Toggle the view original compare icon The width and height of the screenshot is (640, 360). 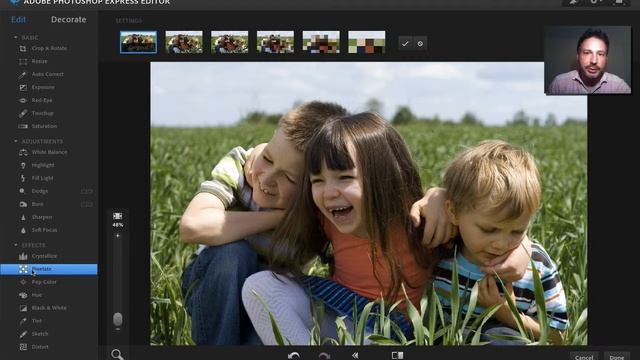(397, 356)
